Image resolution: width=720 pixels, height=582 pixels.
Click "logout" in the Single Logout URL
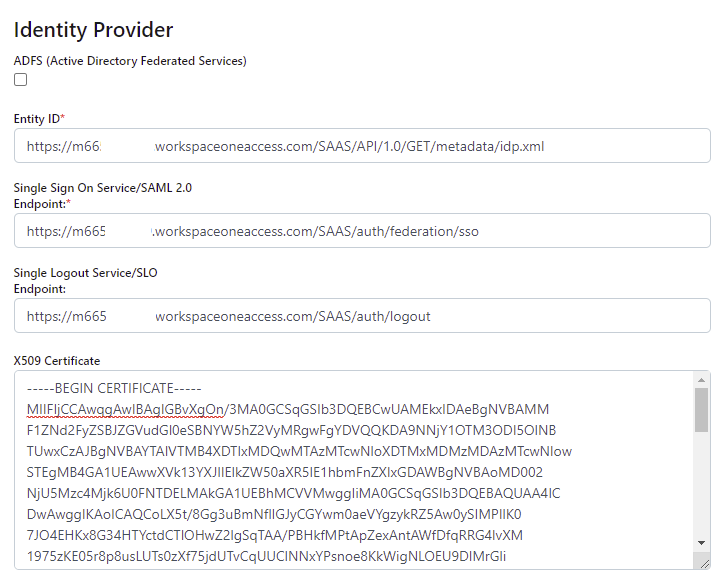point(409,316)
